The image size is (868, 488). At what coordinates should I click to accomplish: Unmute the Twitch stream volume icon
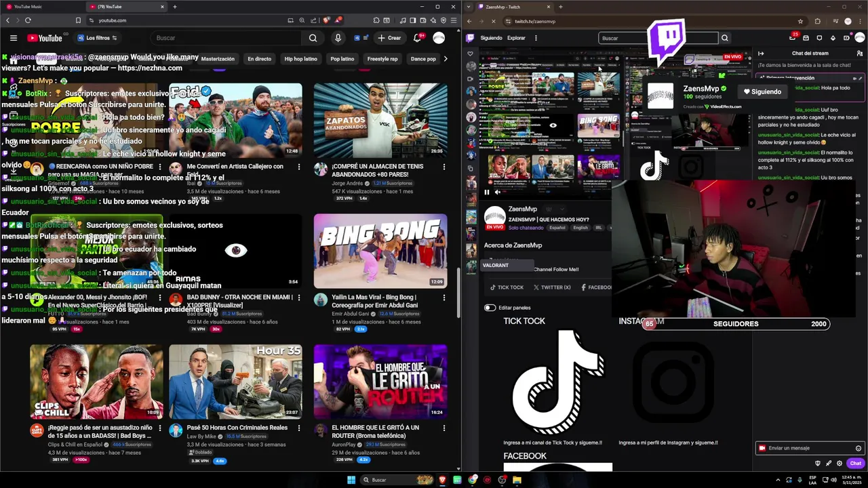click(x=498, y=192)
